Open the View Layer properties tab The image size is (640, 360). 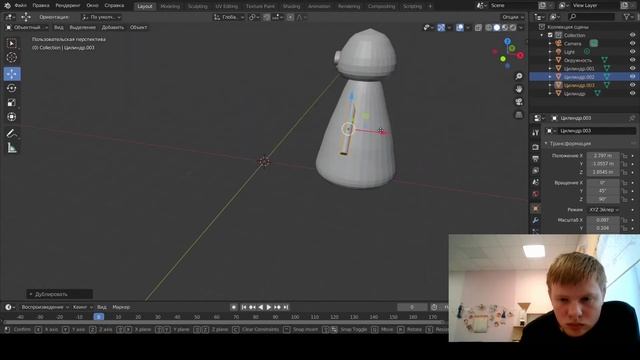536,170
